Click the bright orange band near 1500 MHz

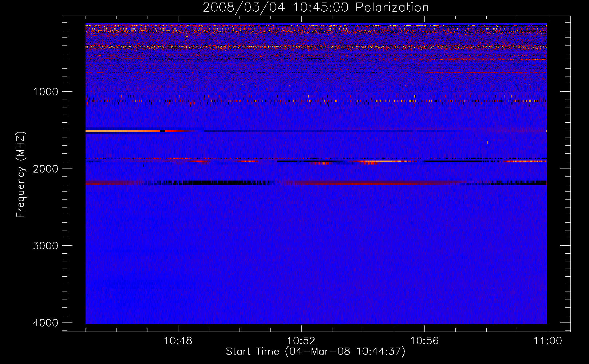[x=123, y=131]
